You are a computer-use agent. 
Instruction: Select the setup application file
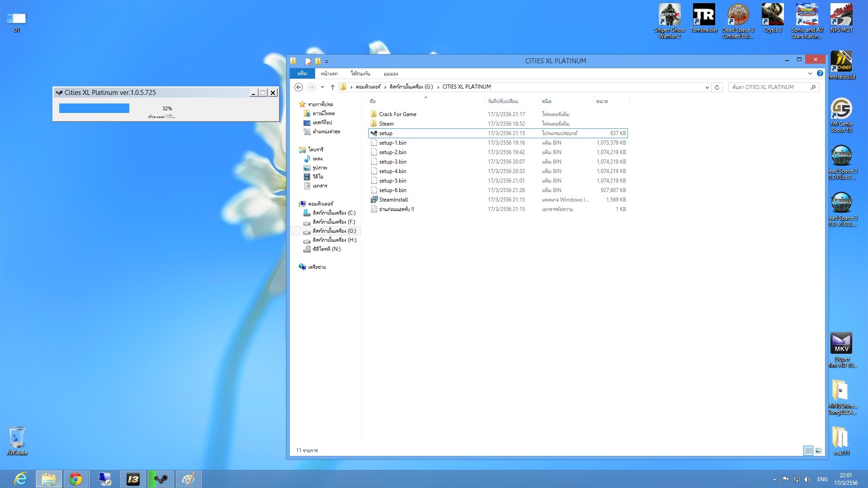click(385, 133)
